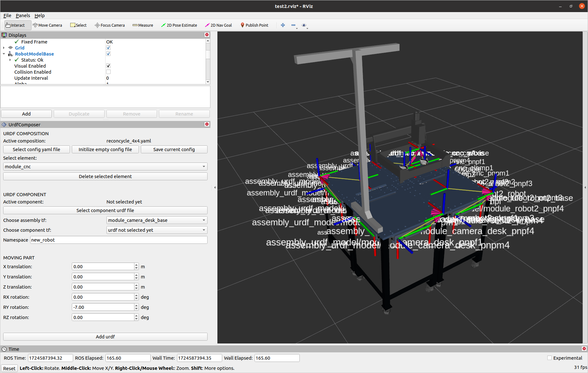Select the Update Interval row
This screenshot has height=373, width=588.
coord(103,78)
